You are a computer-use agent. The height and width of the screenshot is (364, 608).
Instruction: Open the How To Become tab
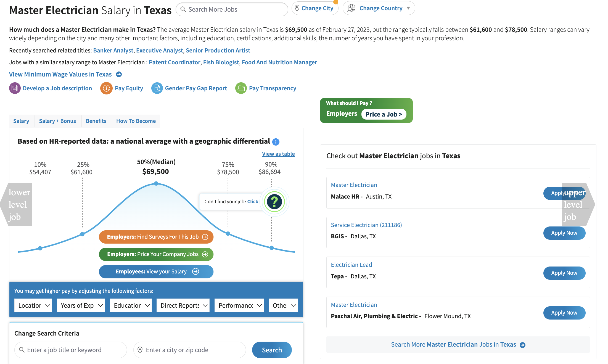coord(136,121)
